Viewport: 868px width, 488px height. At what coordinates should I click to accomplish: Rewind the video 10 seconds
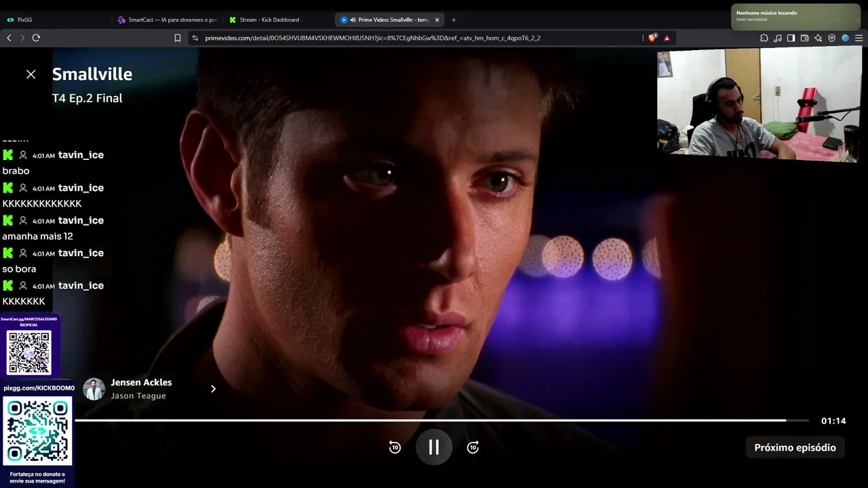tap(395, 447)
